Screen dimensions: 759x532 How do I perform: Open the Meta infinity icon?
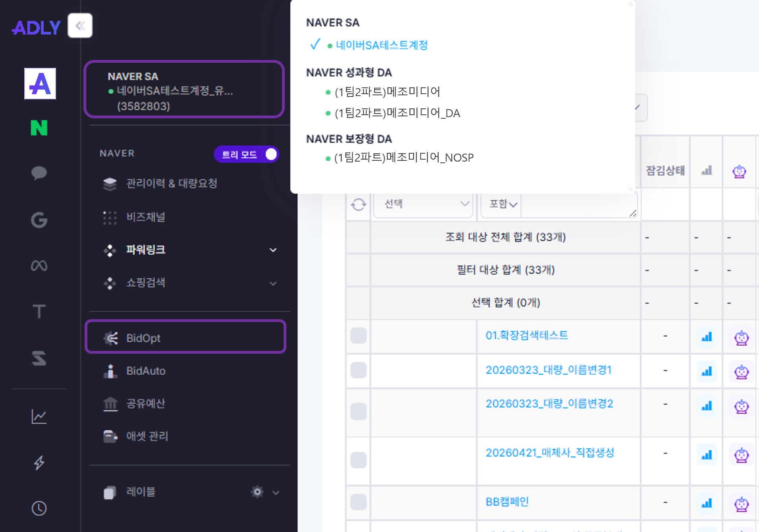point(39,265)
